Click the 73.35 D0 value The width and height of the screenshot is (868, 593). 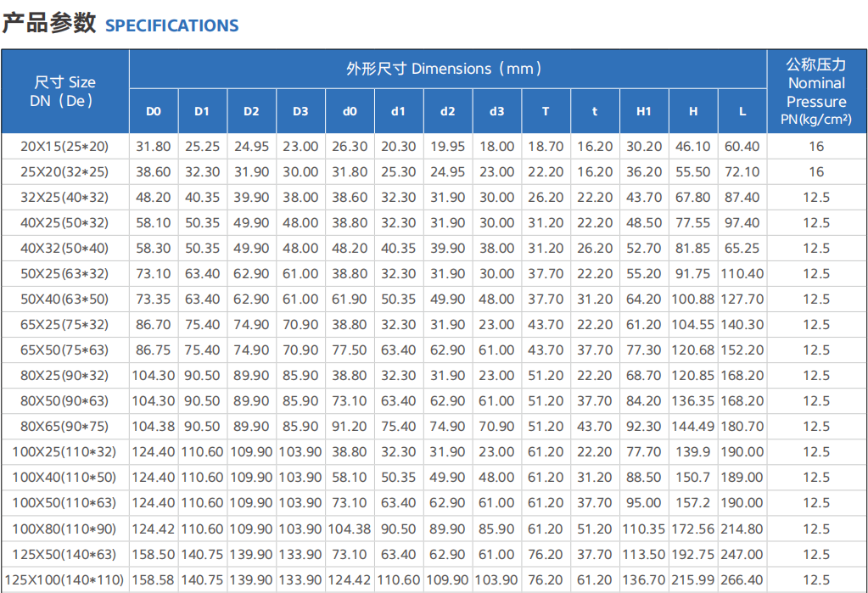(x=154, y=299)
